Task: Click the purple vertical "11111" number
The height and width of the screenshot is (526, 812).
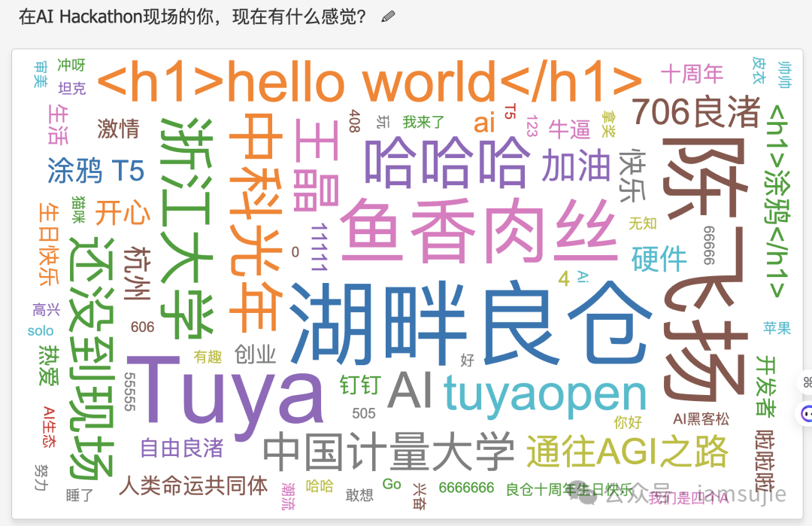Action: [x=320, y=247]
